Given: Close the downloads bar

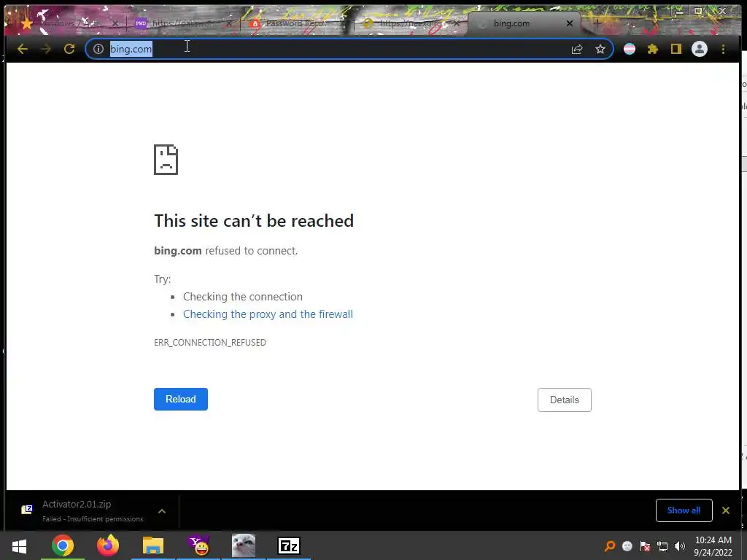Looking at the screenshot, I should pos(726,510).
